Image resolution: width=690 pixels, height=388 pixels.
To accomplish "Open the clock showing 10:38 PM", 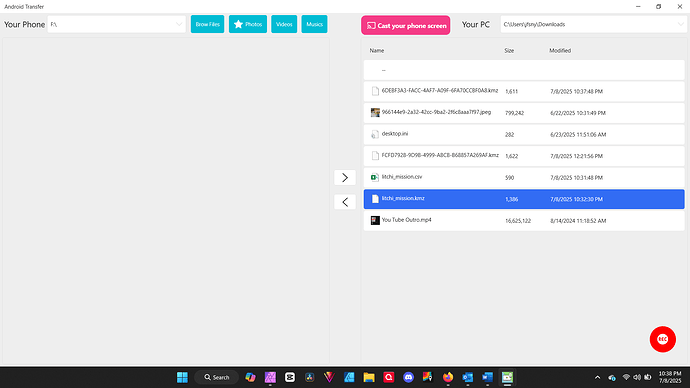I will tap(670, 377).
